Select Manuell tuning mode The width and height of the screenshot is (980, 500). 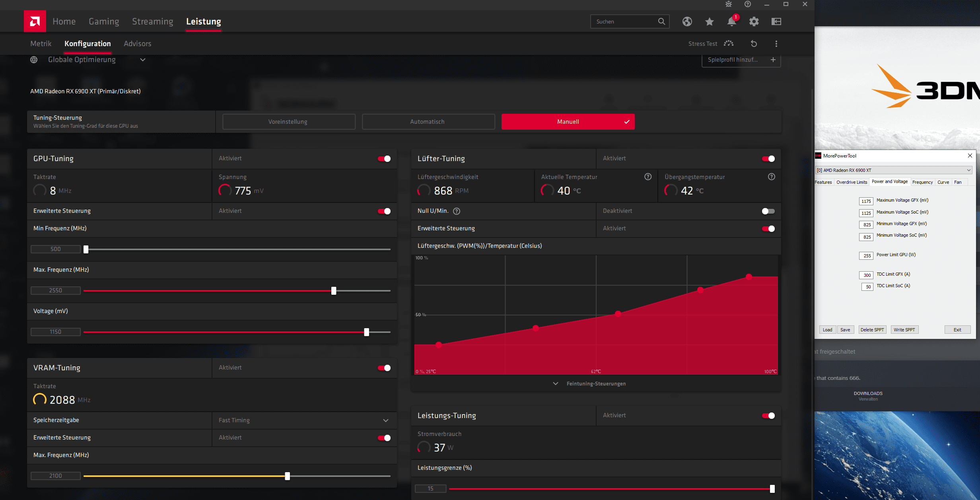click(x=568, y=122)
